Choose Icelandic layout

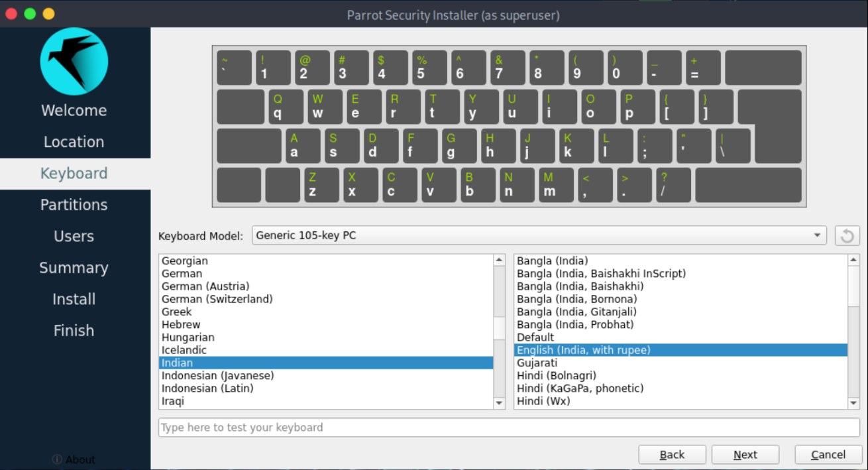[x=326, y=350]
